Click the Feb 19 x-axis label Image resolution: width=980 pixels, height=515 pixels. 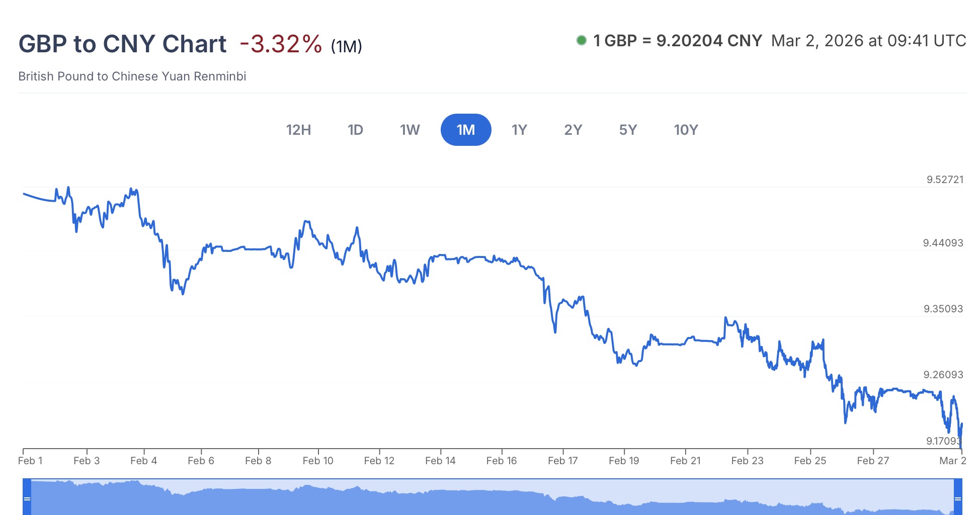tap(624, 461)
